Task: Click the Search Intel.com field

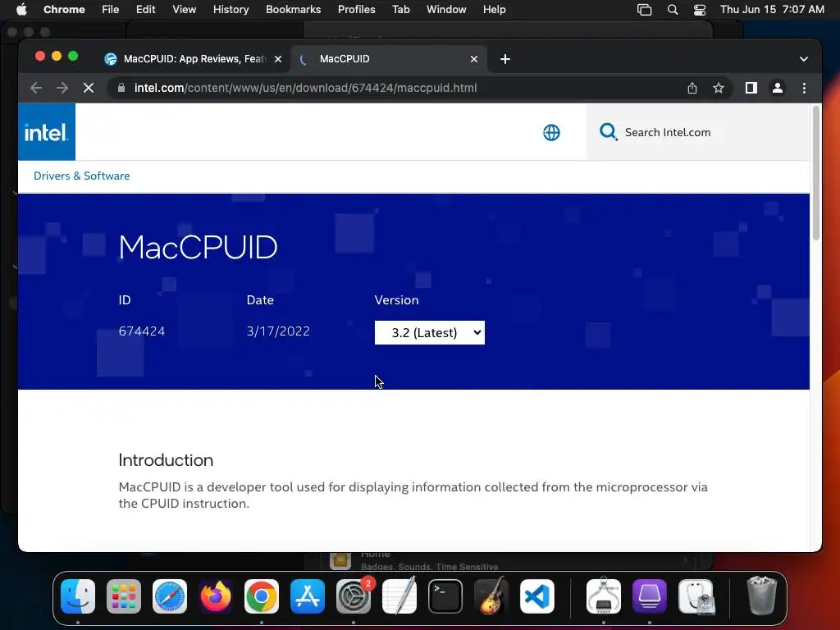Action: [x=699, y=132]
